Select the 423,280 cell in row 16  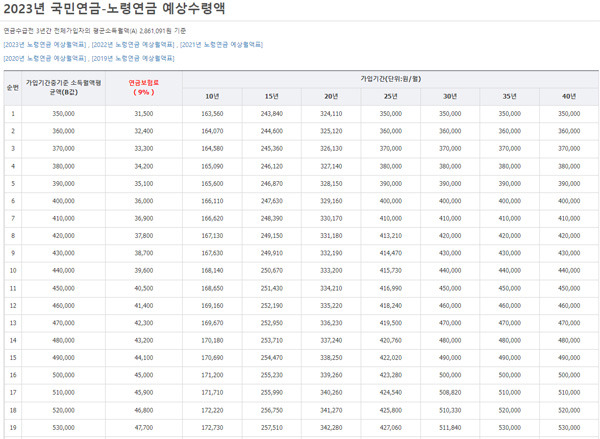391,375
